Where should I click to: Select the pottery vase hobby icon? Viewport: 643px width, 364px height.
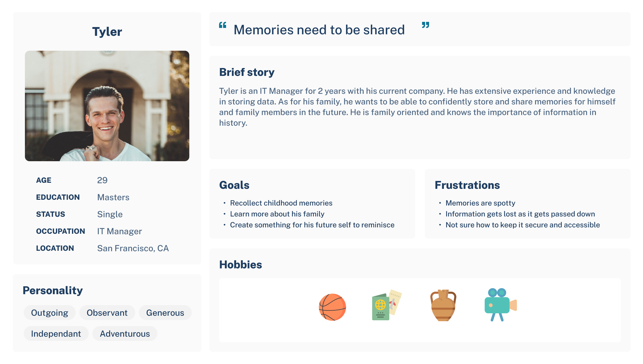coord(443,305)
